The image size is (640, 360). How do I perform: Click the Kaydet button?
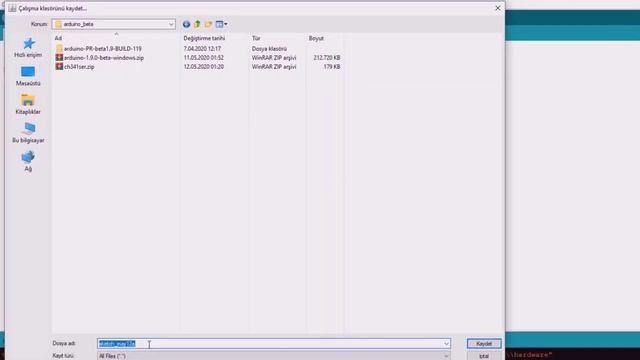(484, 344)
